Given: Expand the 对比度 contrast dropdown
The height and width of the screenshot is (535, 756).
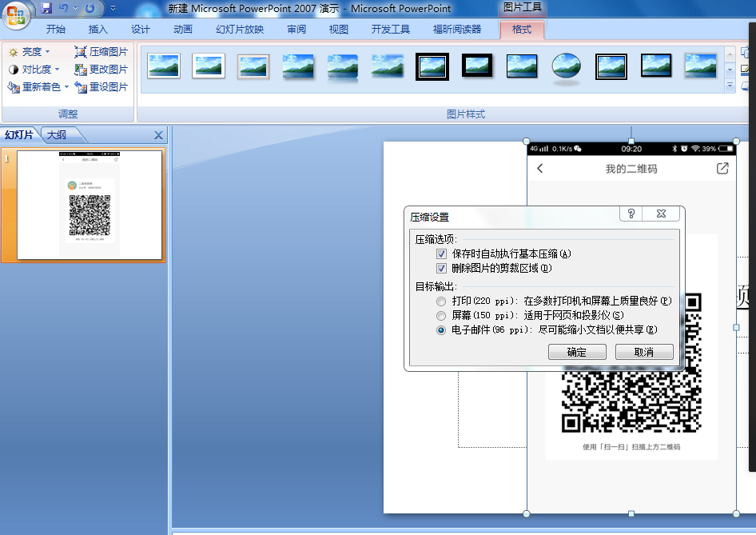Looking at the screenshot, I should [x=57, y=70].
